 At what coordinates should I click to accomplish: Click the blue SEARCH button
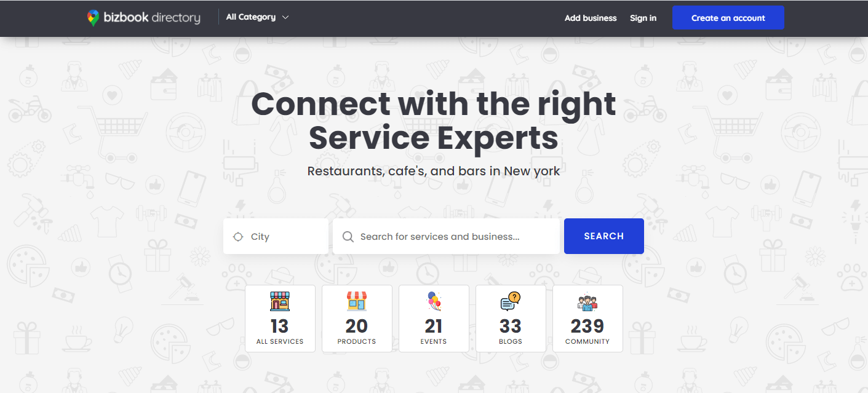[604, 236]
